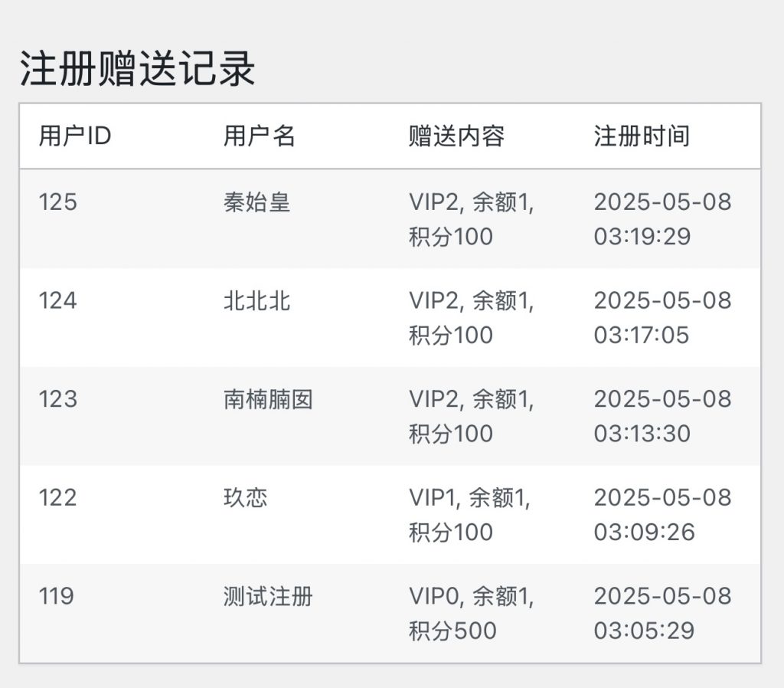Click the username 玖恋

[x=246, y=498]
